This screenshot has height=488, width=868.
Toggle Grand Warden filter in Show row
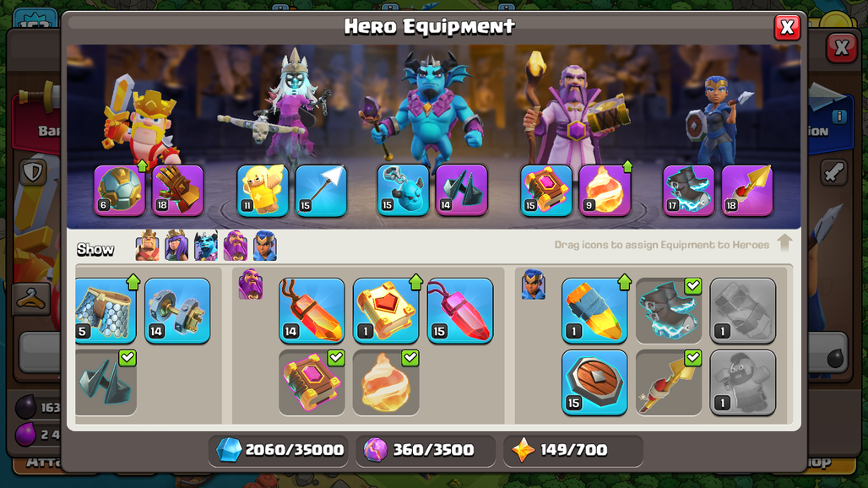coord(236,246)
